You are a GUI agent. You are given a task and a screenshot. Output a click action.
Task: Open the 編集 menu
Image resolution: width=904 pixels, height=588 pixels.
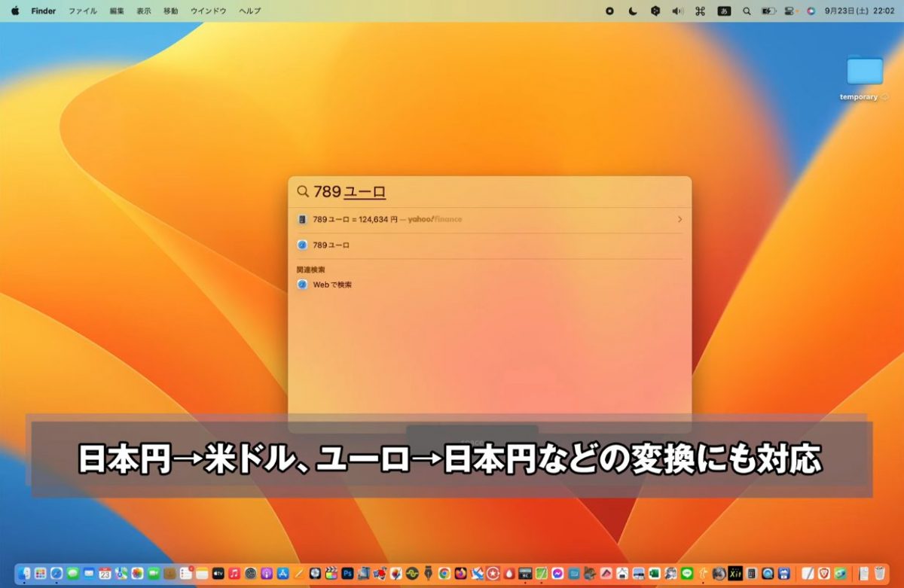click(117, 11)
